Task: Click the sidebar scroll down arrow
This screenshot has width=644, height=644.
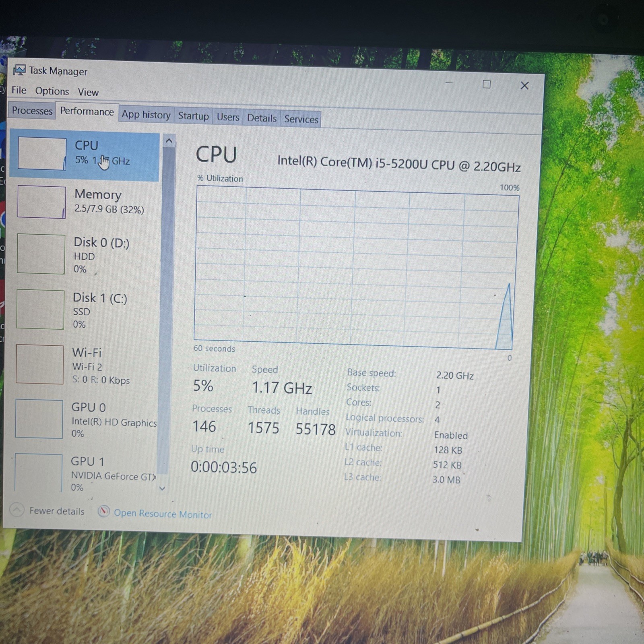Action: (x=162, y=488)
